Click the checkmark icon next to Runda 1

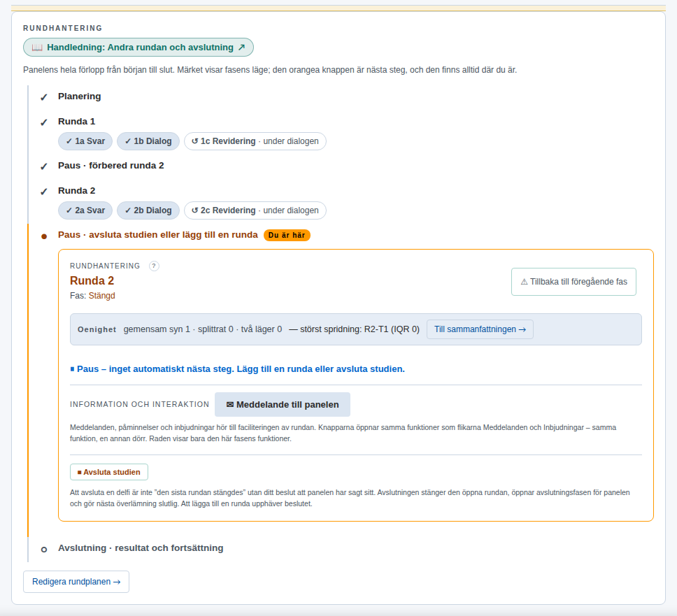pyautogui.click(x=43, y=122)
